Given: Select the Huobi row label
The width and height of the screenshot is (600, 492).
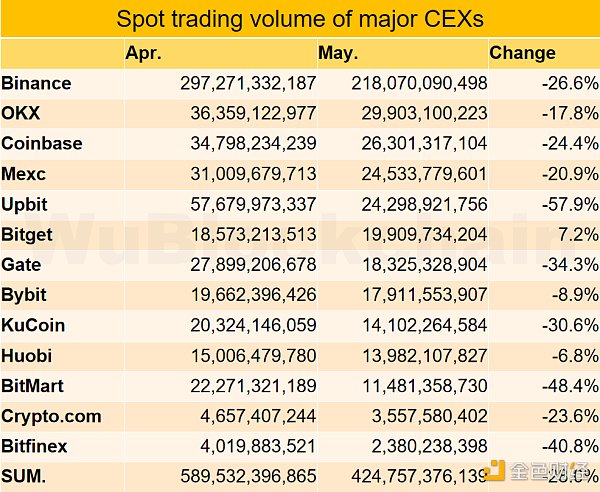Looking at the screenshot, I should click(27, 356).
